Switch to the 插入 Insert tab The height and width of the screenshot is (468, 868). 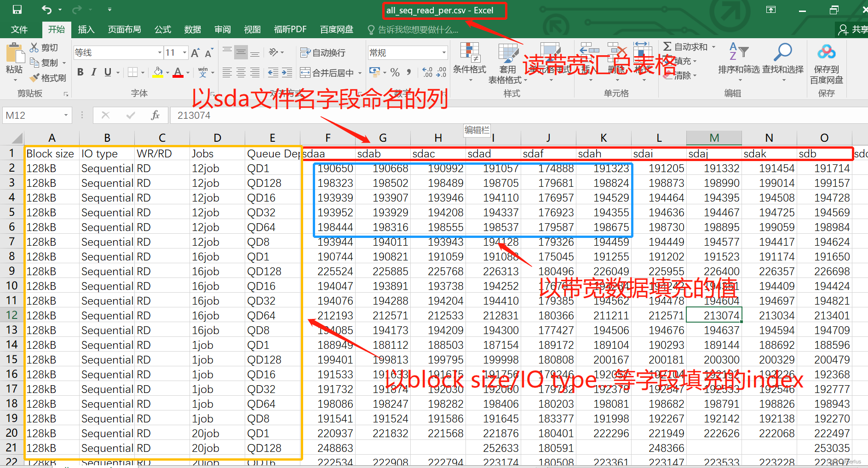[x=86, y=29]
